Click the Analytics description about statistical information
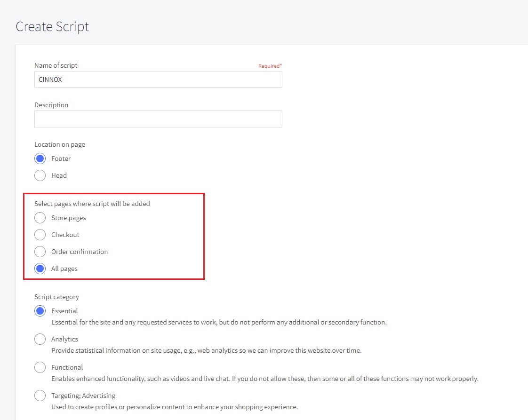The width and height of the screenshot is (528, 420). click(206, 350)
